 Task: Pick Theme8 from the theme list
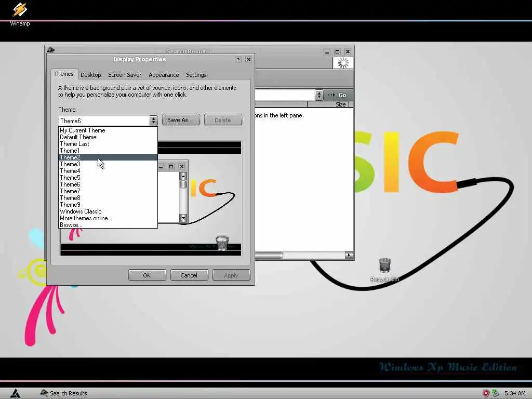click(108, 198)
